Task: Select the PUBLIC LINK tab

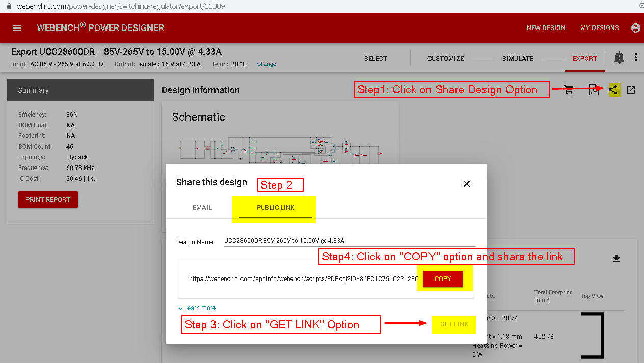Action: (276, 208)
